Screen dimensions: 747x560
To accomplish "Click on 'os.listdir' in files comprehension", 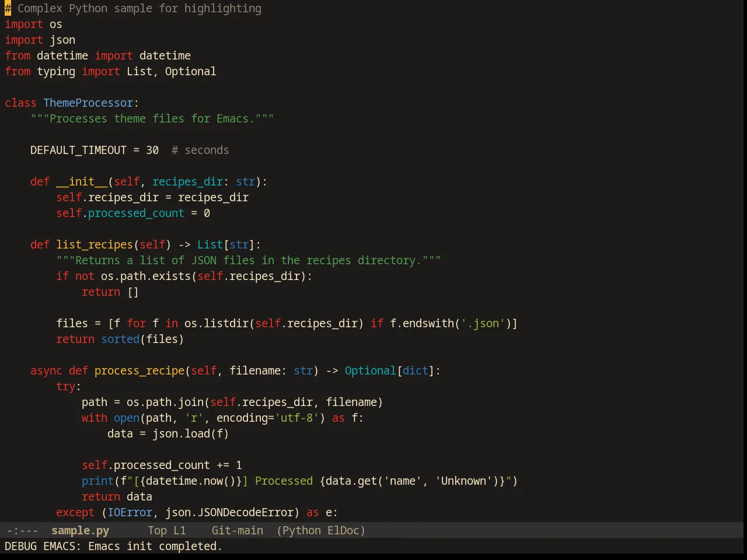I will point(217,323).
